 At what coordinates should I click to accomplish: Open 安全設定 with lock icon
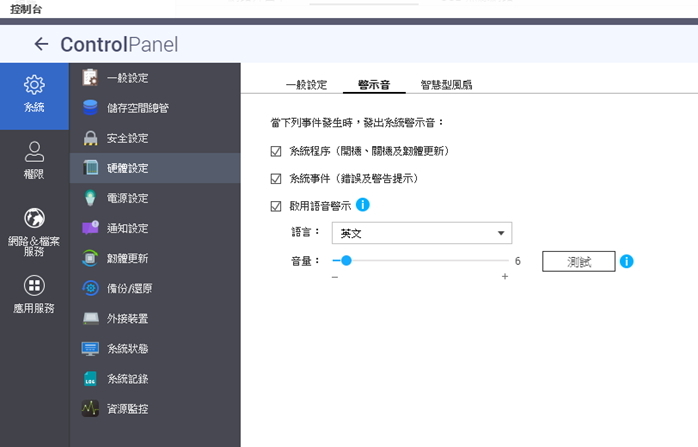coord(127,137)
